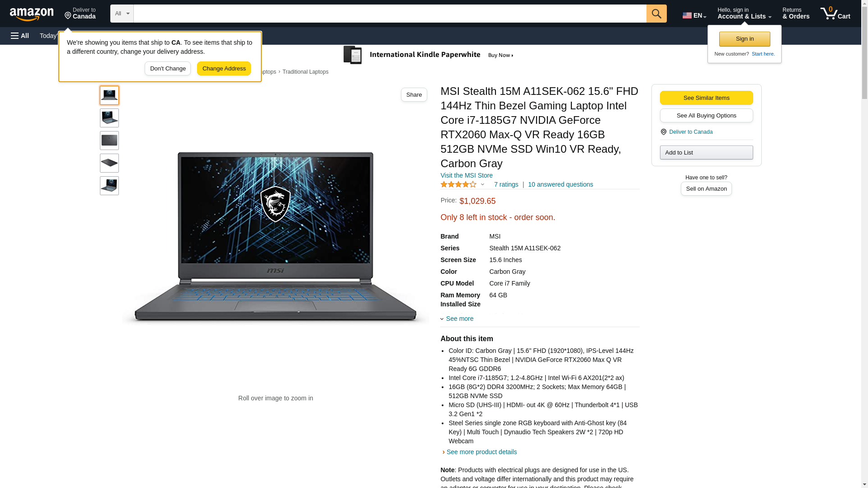Open the All hamburger menu
The height and width of the screenshot is (488, 868).
pyautogui.click(x=20, y=36)
